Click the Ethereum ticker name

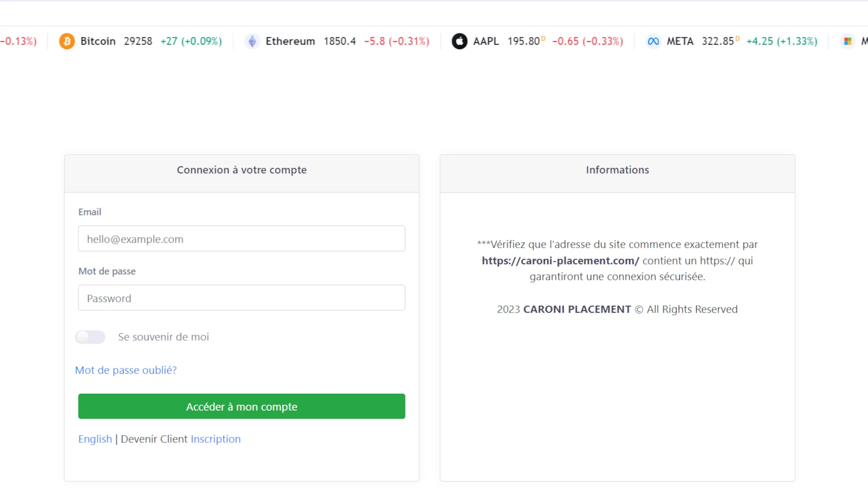coord(290,41)
